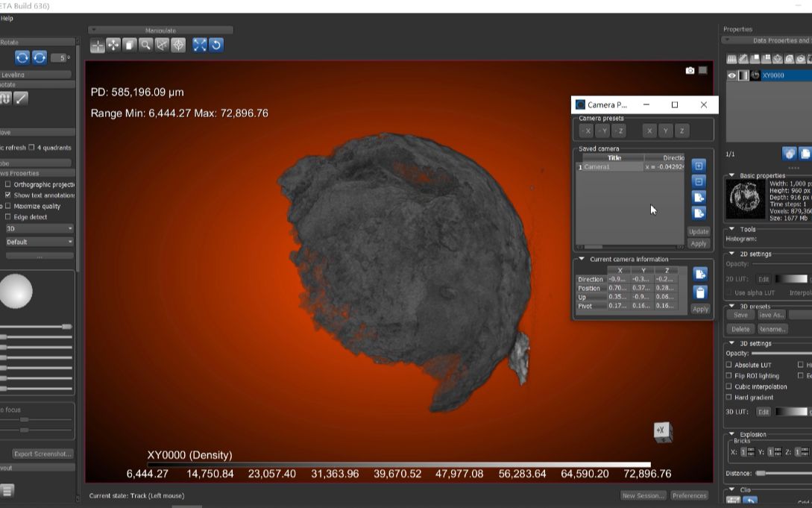Click clipboard paste icon in camera information

[x=699, y=292]
